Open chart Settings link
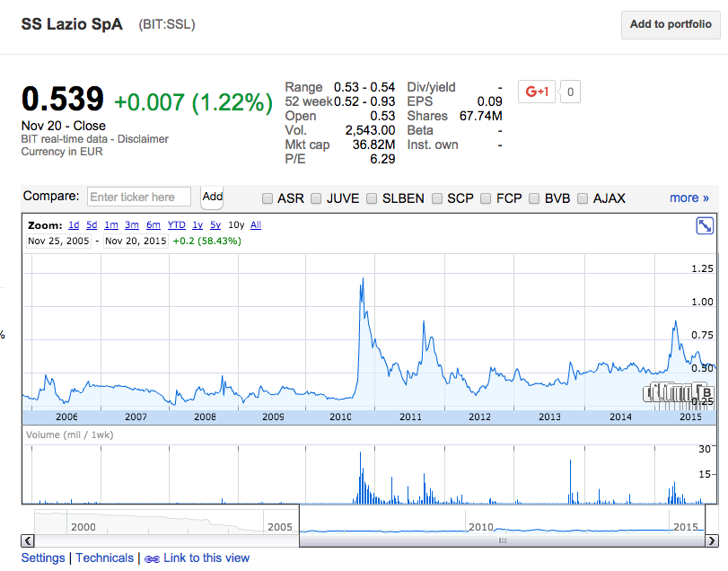 (43, 558)
